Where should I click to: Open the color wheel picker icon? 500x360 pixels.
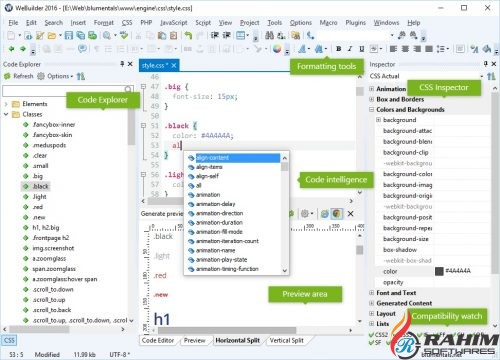[x=277, y=49]
